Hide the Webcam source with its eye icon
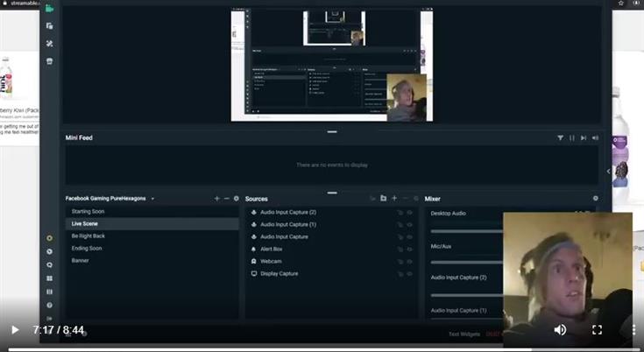The height and width of the screenshot is (352, 644). (x=409, y=262)
